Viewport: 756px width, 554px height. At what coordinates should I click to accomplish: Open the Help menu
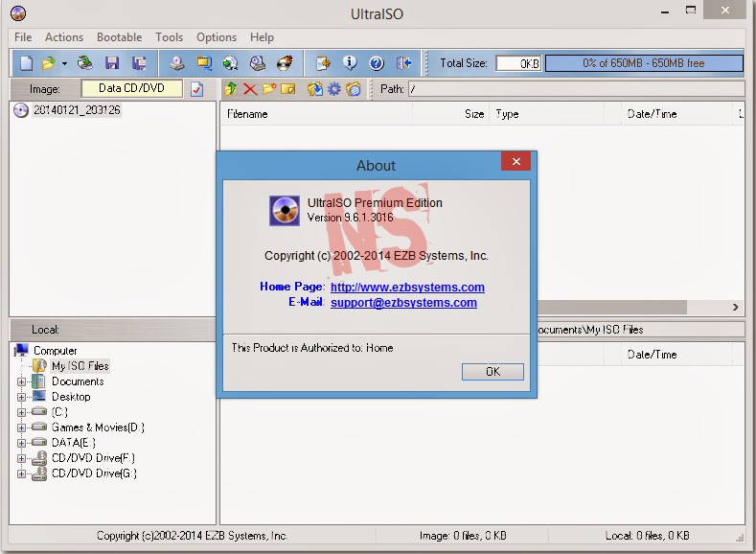point(262,37)
